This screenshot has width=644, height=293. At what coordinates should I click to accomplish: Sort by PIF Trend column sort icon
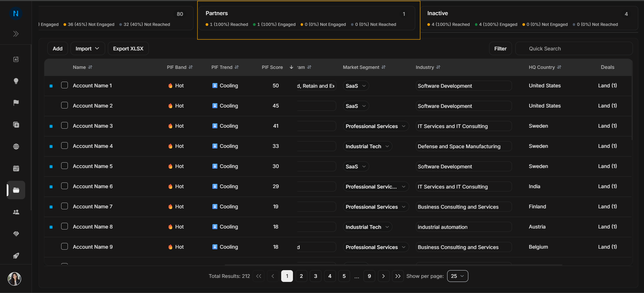[x=237, y=67]
